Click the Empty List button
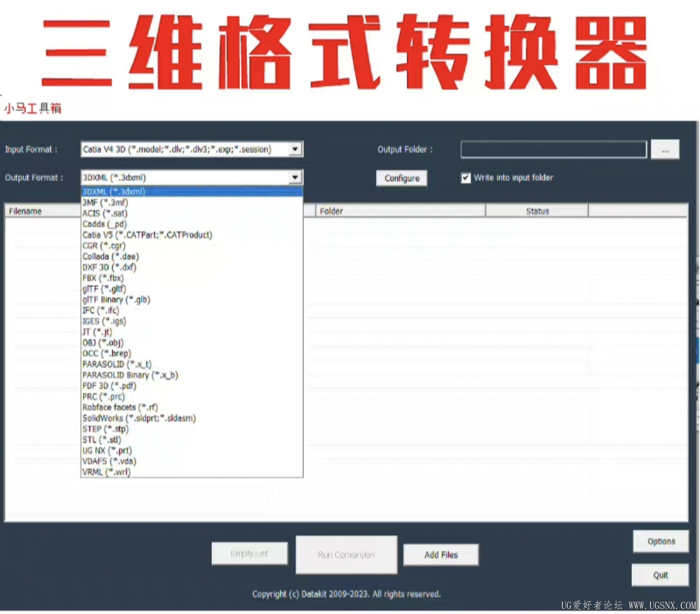This screenshot has width=700, height=614. pyautogui.click(x=250, y=554)
